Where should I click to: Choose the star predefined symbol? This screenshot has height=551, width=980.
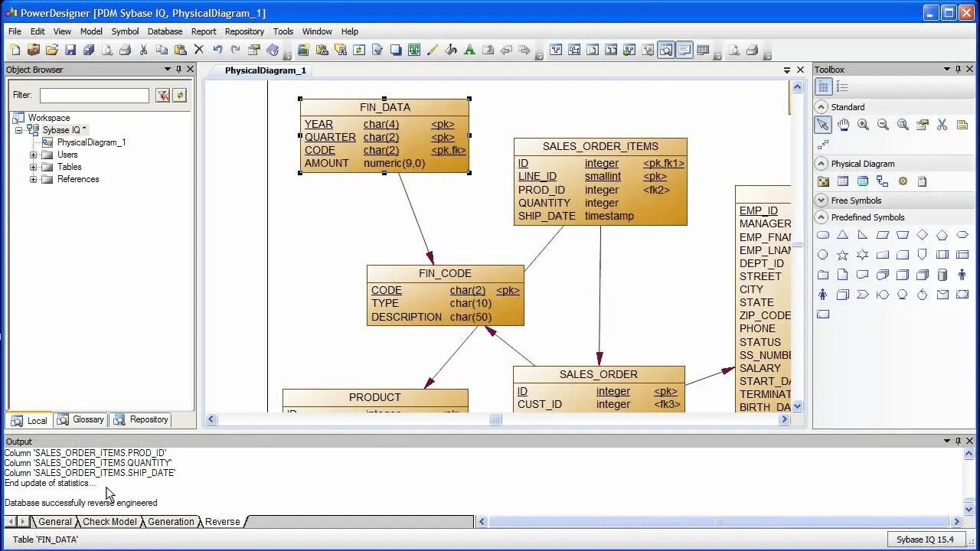coord(843,255)
